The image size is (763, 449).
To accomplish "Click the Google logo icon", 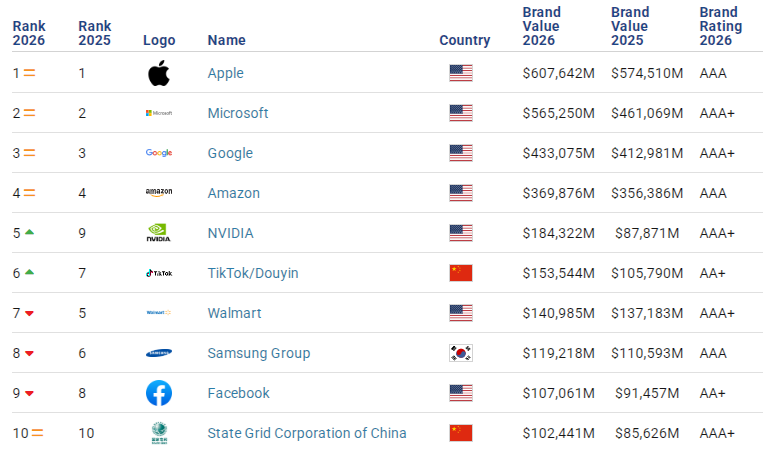I will (x=158, y=153).
